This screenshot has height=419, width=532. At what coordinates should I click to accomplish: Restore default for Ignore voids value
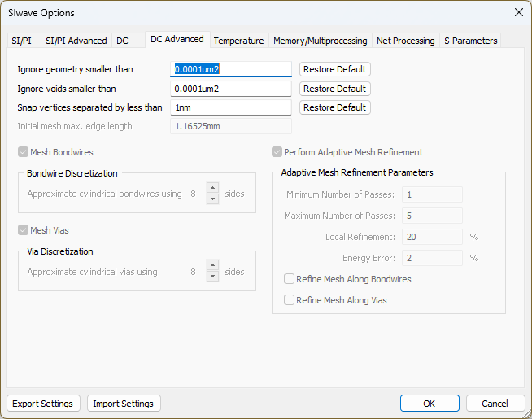pos(335,89)
